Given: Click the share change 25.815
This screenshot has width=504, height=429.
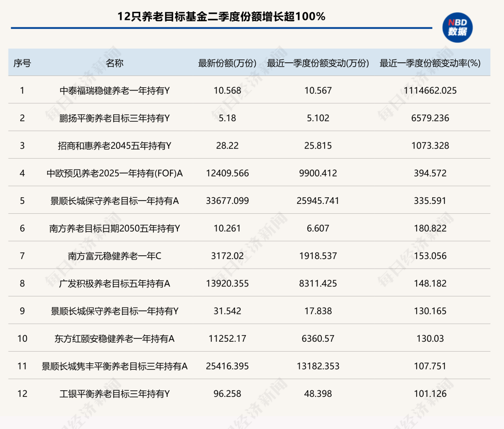Looking at the screenshot, I should click(318, 146).
